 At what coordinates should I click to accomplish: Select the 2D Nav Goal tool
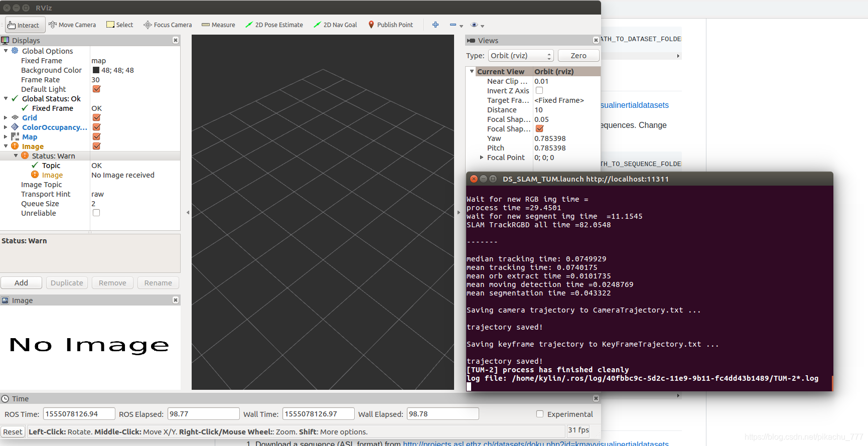[x=335, y=25]
